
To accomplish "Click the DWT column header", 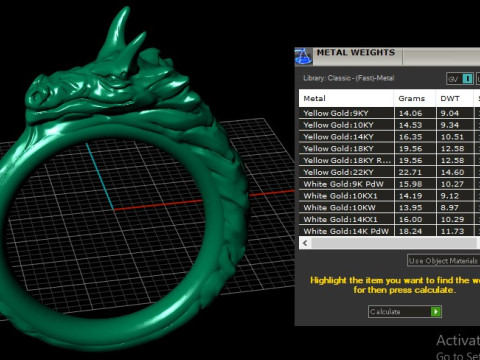I will coord(455,98).
